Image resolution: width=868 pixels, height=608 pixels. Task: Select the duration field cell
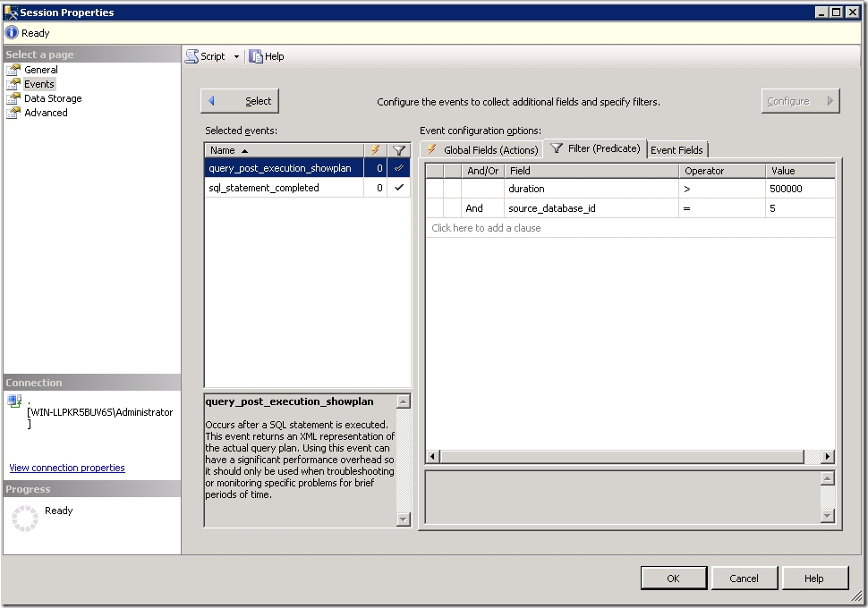point(591,189)
